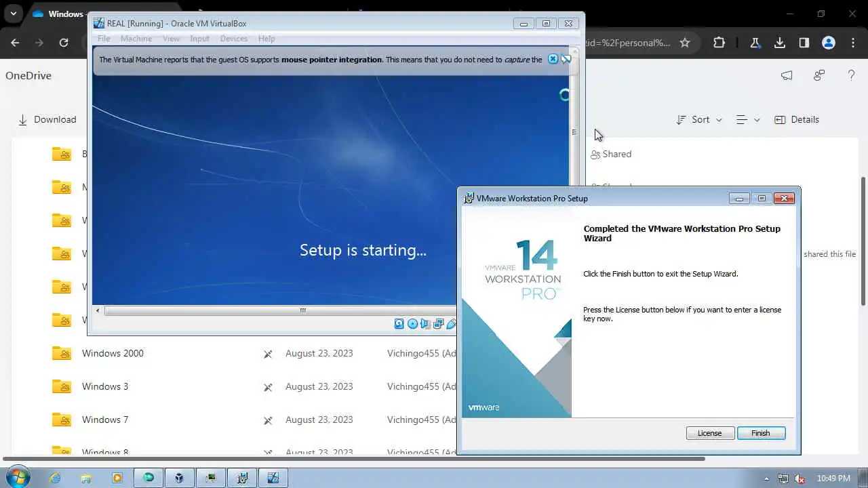Click OneDrive megaphone feedback icon

787,75
